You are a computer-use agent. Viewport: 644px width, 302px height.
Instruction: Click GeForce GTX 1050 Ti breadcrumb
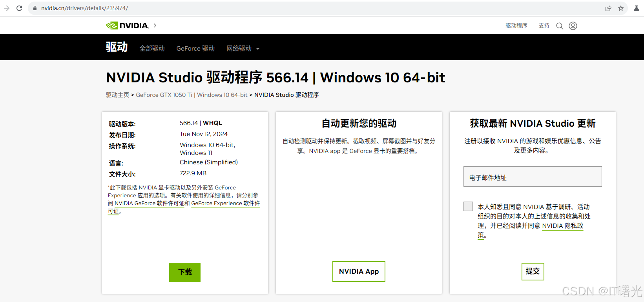pyautogui.click(x=192, y=95)
